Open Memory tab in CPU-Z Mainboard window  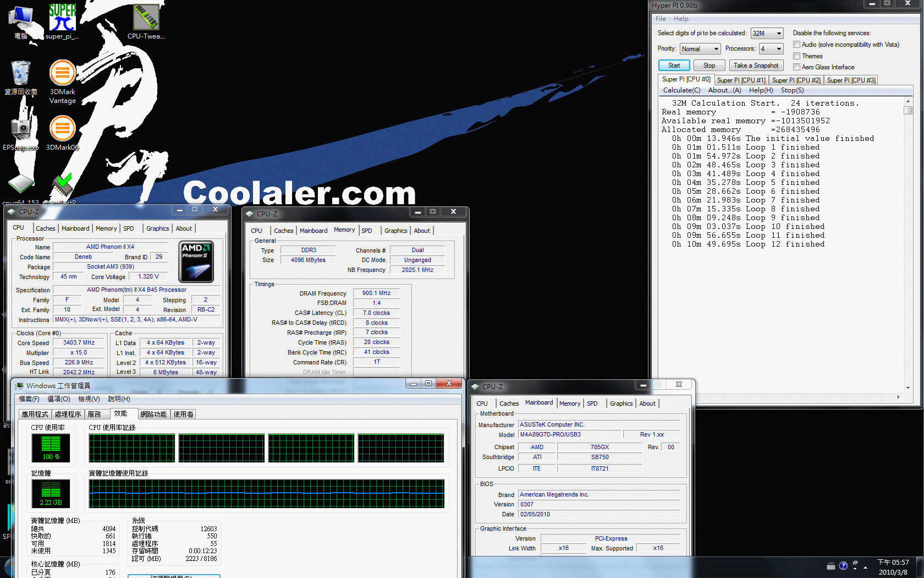point(570,403)
